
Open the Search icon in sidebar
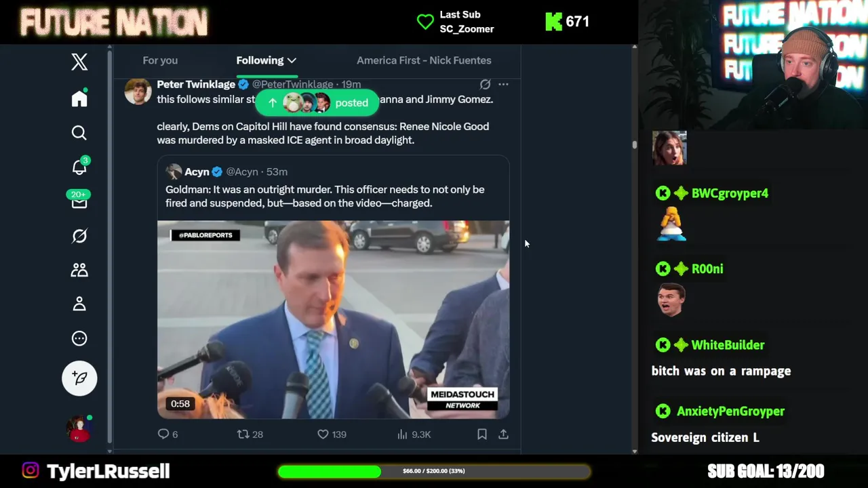coord(79,133)
